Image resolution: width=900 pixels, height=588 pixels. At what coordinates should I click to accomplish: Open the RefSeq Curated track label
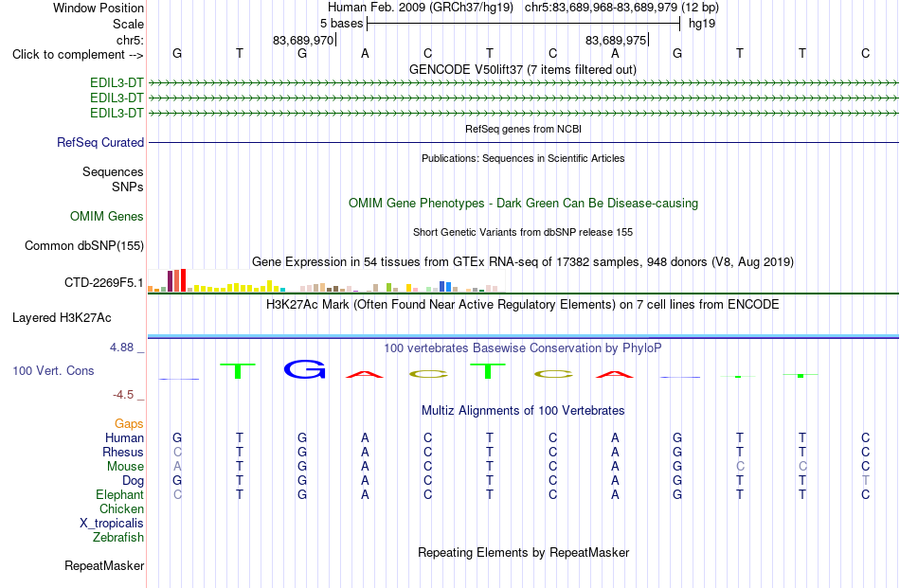point(100,142)
